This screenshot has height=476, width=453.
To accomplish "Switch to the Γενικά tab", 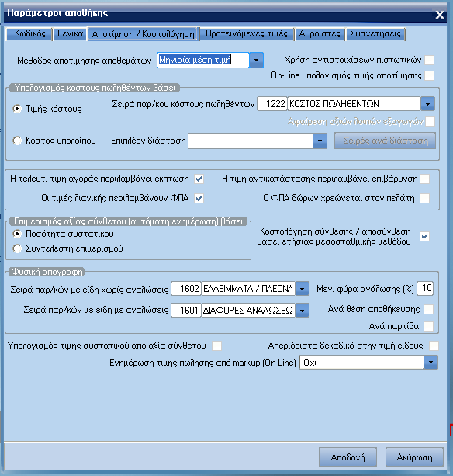I will click(70, 33).
